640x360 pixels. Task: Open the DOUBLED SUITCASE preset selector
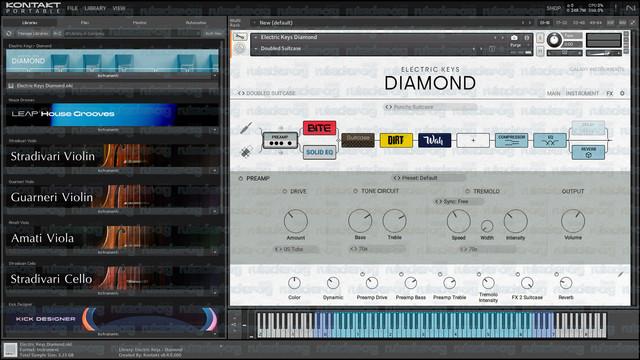267,93
